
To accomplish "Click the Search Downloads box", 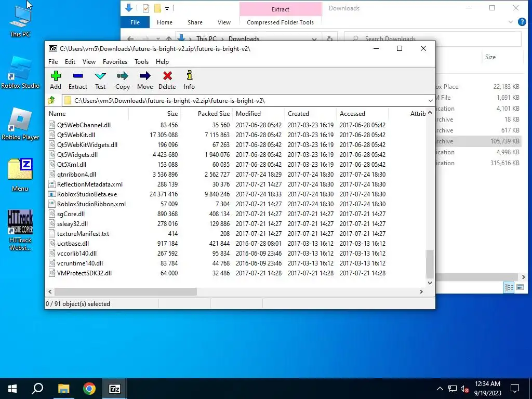I will coord(433,38).
